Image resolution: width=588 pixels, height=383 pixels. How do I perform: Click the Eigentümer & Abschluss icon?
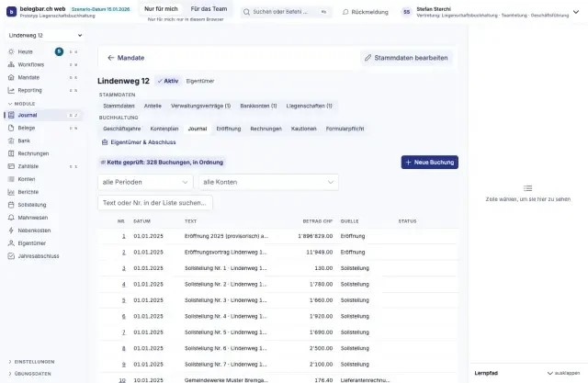tap(105, 142)
